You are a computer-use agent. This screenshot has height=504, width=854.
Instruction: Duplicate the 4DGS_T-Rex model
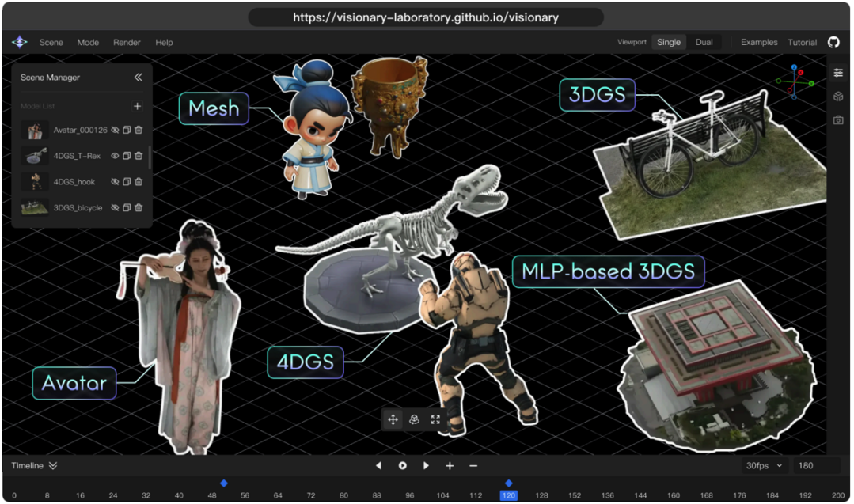click(x=126, y=156)
